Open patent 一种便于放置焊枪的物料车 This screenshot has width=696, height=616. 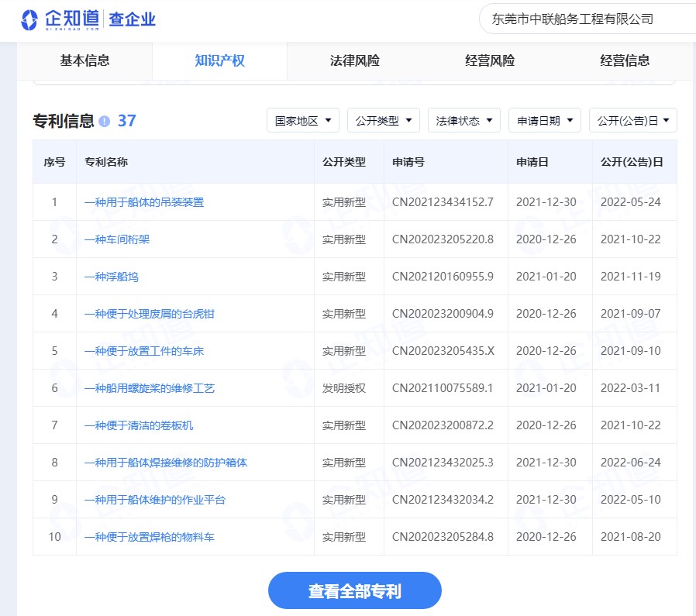[150, 537]
